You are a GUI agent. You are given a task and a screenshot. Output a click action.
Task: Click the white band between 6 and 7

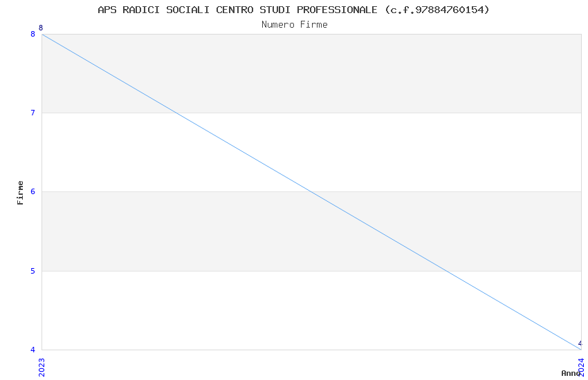[415, 152]
